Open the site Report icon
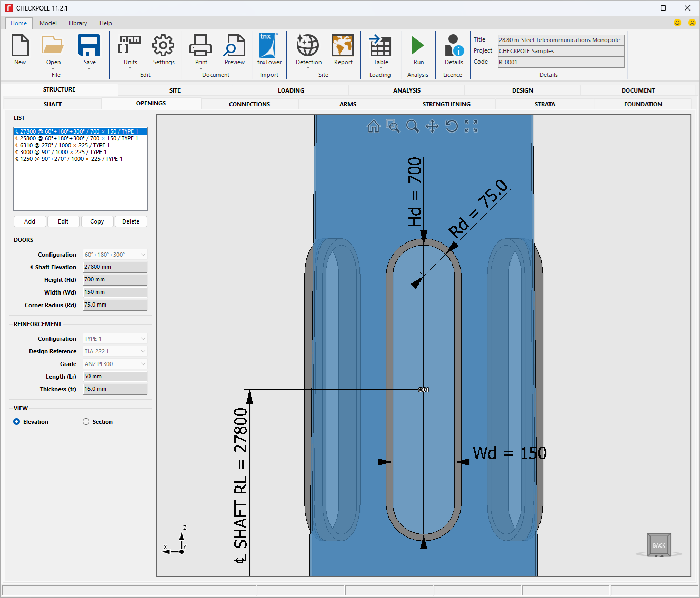This screenshot has width=700, height=598. tap(343, 45)
